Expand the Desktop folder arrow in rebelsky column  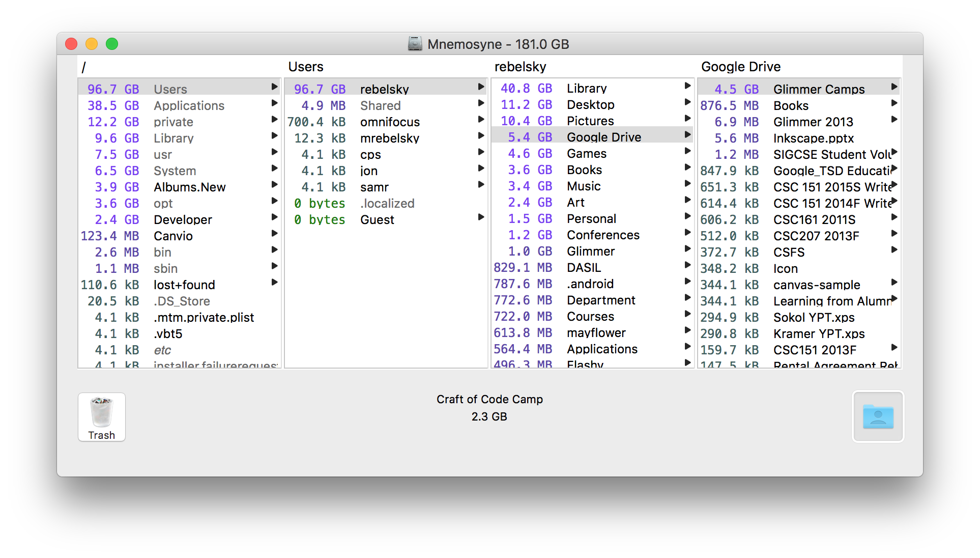pos(687,103)
